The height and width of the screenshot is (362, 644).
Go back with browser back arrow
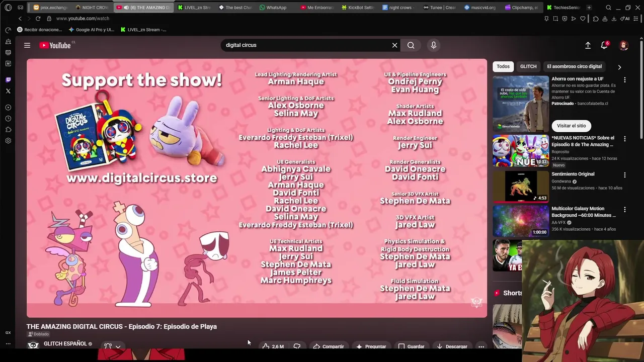[20, 19]
